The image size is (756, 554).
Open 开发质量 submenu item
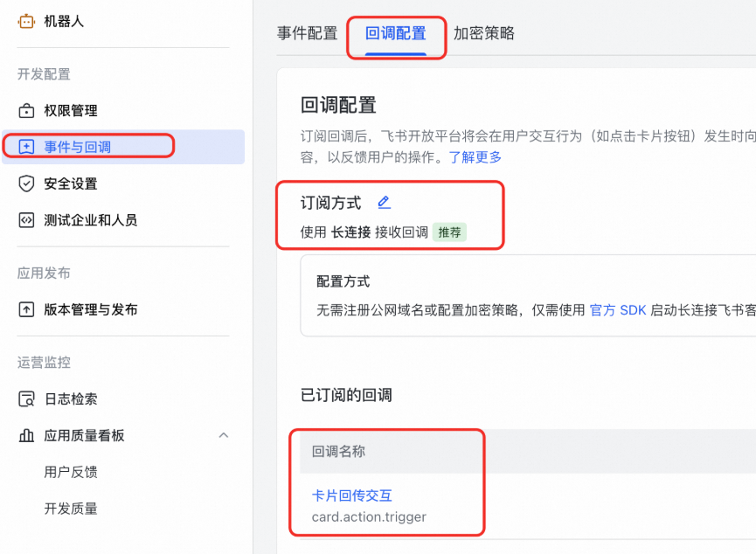(71, 509)
